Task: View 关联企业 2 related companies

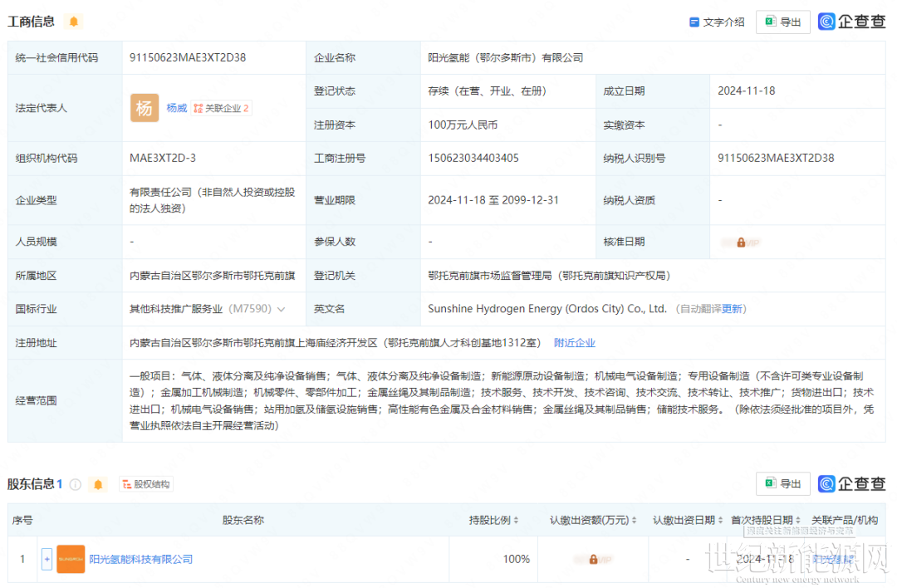Action: pos(222,108)
